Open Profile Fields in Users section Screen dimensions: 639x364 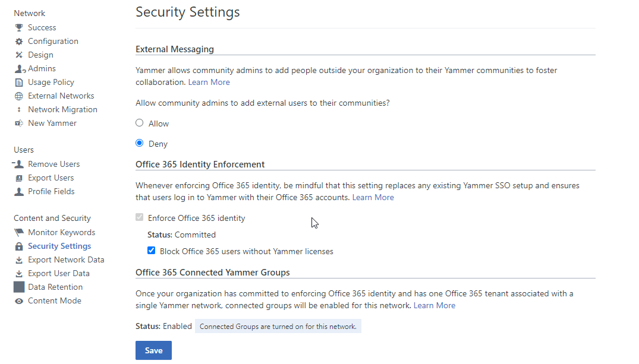click(x=51, y=192)
